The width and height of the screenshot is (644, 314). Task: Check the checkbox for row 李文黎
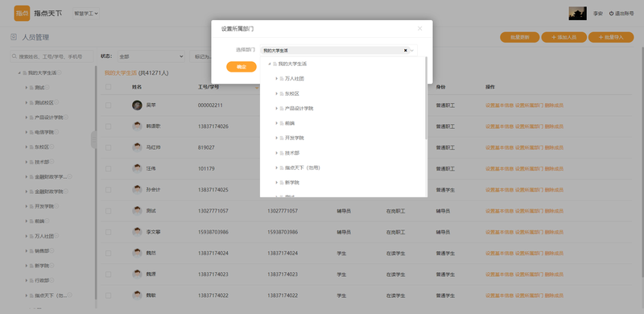click(108, 232)
